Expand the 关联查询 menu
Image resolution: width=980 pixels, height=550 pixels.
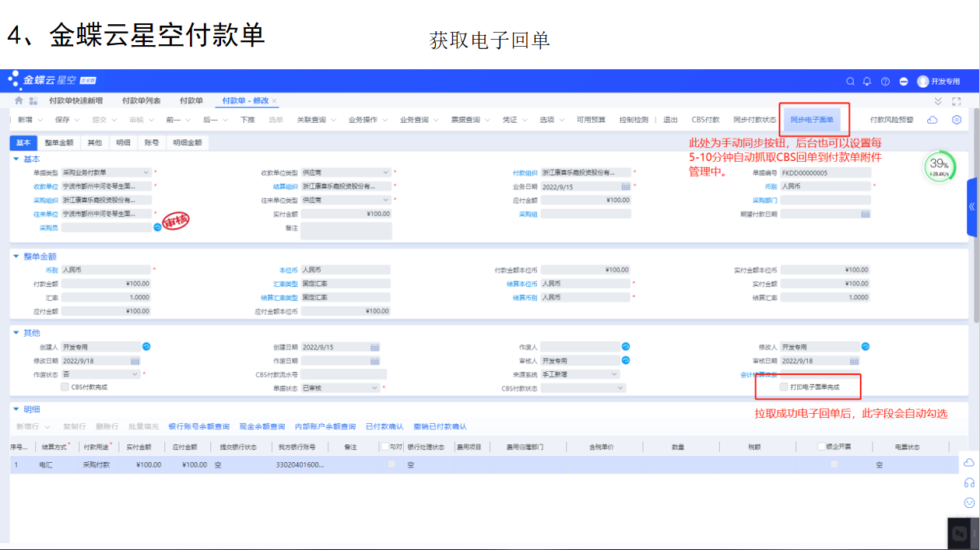point(317,120)
